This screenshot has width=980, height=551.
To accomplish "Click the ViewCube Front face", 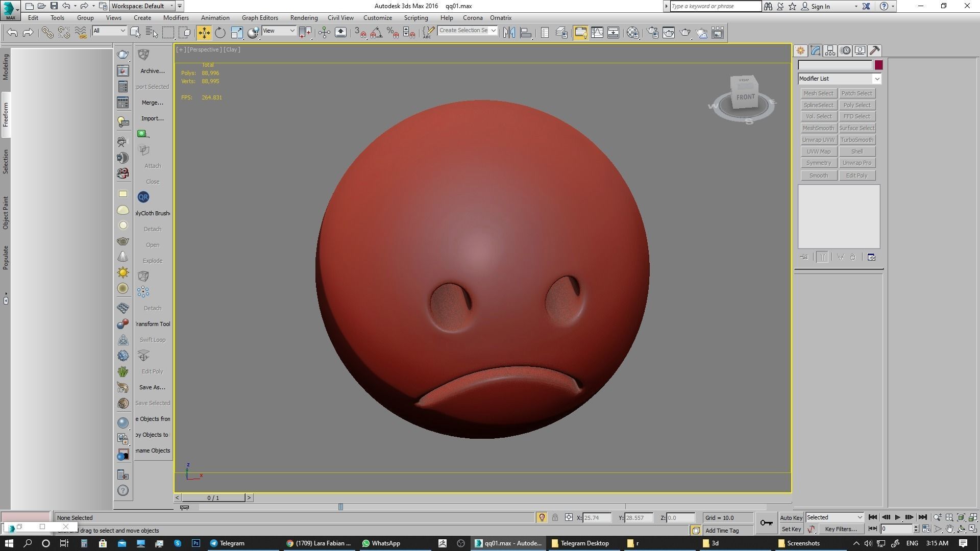I will click(745, 97).
